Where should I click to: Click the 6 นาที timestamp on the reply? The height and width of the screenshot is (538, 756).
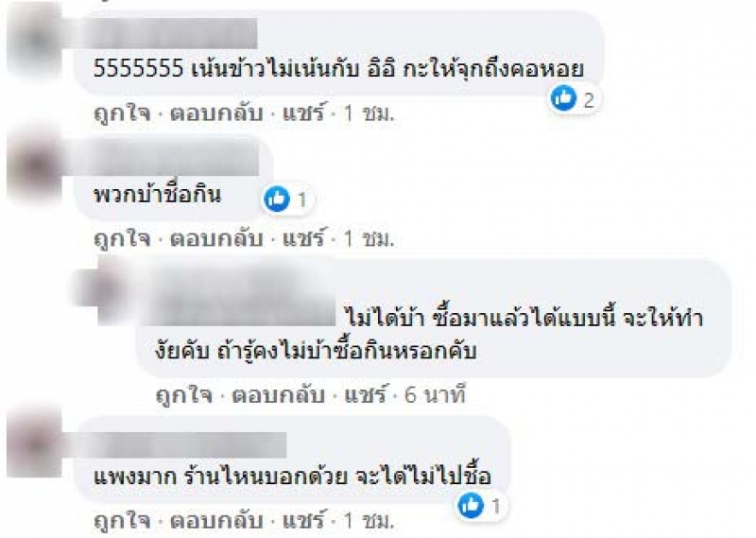[436, 395]
